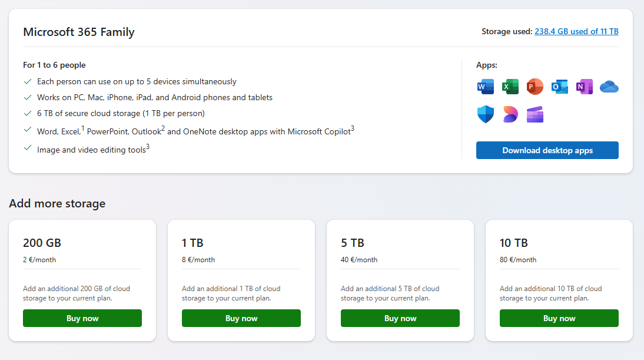The height and width of the screenshot is (360, 644).
Task: Open the 238.4 GB storage used link
Action: [x=576, y=32]
